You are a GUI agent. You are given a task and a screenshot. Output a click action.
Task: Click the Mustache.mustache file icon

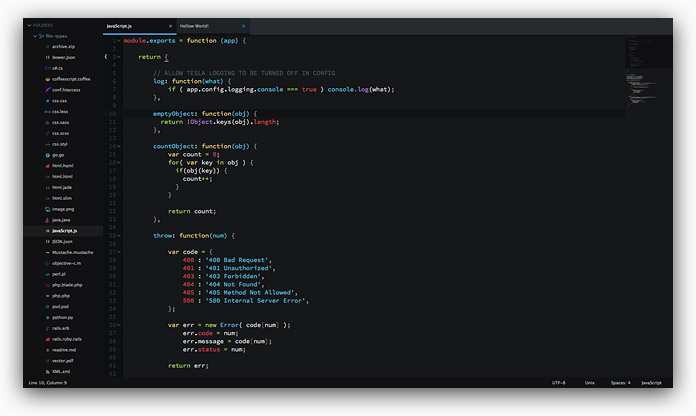click(47, 253)
